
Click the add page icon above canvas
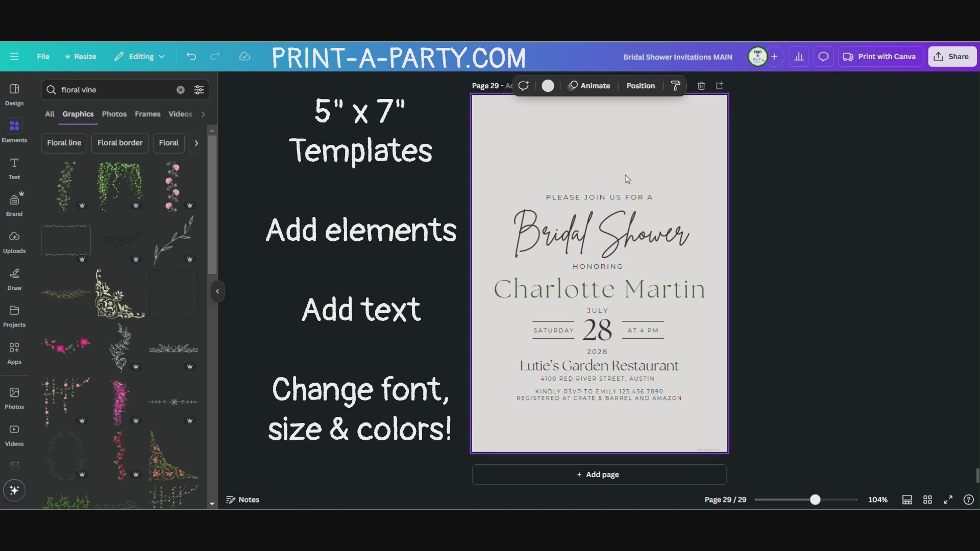pyautogui.click(x=720, y=86)
